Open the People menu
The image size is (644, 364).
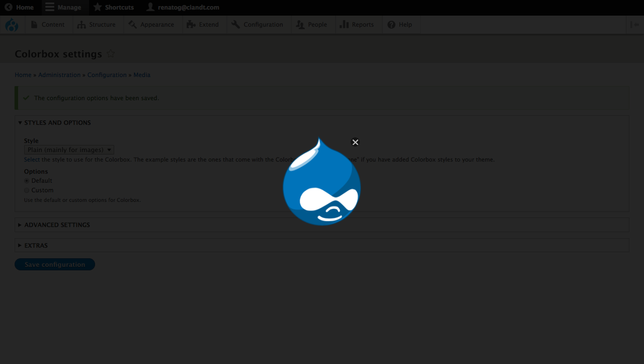[312, 25]
